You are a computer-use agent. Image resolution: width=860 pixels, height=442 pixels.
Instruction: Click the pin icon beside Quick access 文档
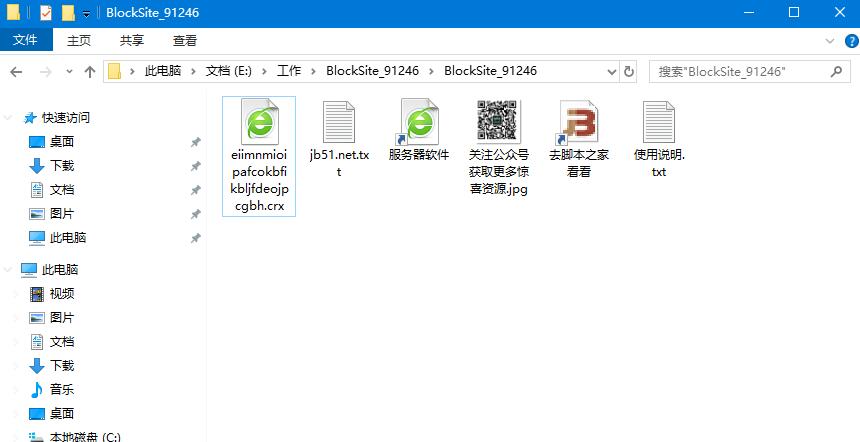tap(195, 190)
